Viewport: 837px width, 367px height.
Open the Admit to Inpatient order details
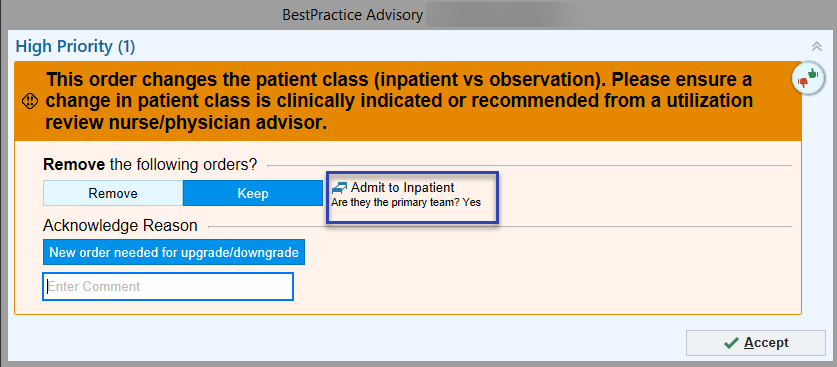pyautogui.click(x=402, y=188)
